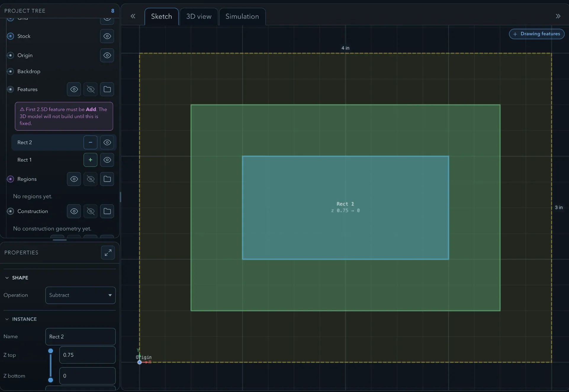Expand the Properties panel to full size
569x392 pixels.
pos(108,253)
